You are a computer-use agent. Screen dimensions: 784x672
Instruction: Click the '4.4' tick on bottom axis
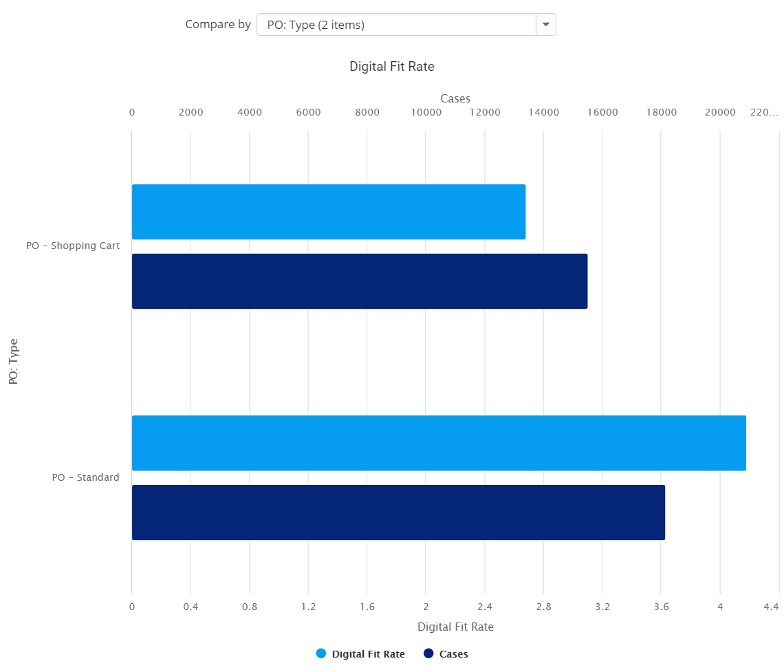tap(771, 607)
